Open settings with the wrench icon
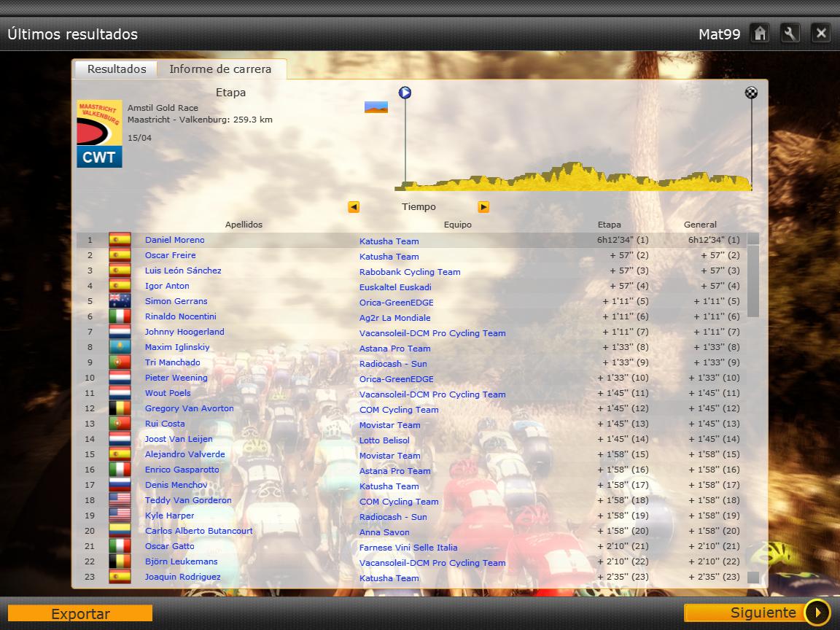This screenshot has height=630, width=840. click(790, 34)
